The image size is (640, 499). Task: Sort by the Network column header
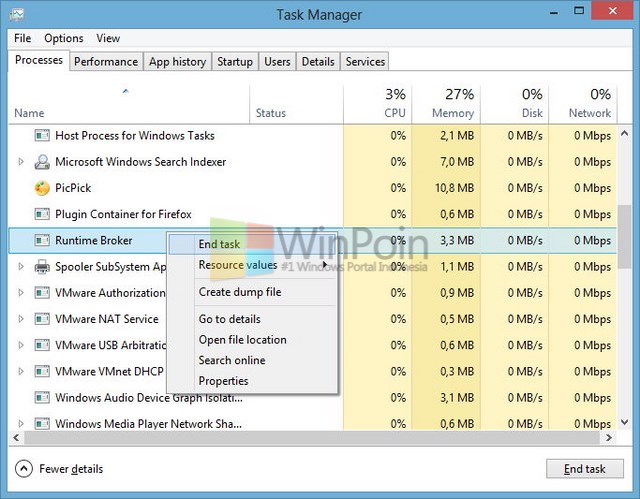(583, 104)
